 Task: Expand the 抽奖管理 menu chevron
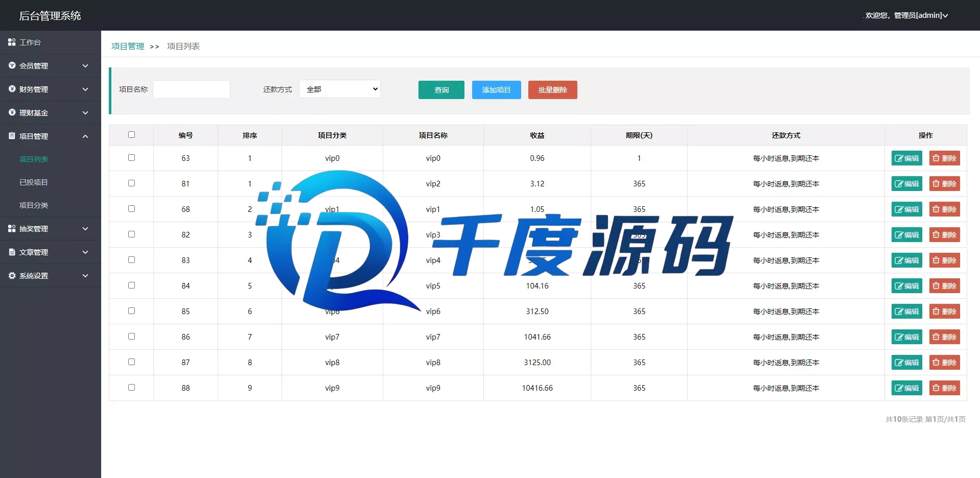point(85,229)
